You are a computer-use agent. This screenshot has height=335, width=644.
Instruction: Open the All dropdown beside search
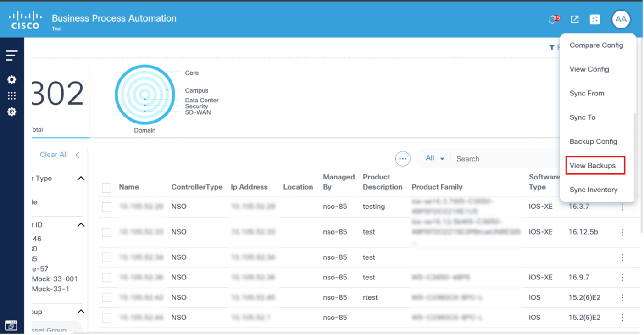(434, 158)
